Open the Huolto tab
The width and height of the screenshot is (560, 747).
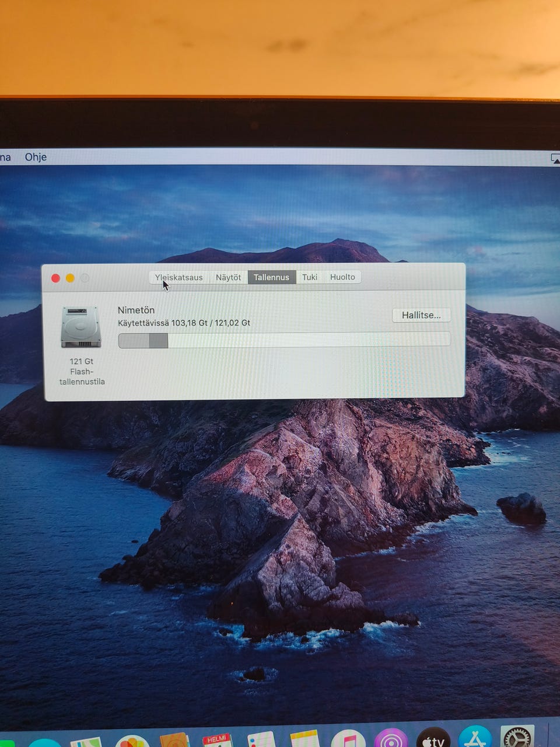click(342, 277)
